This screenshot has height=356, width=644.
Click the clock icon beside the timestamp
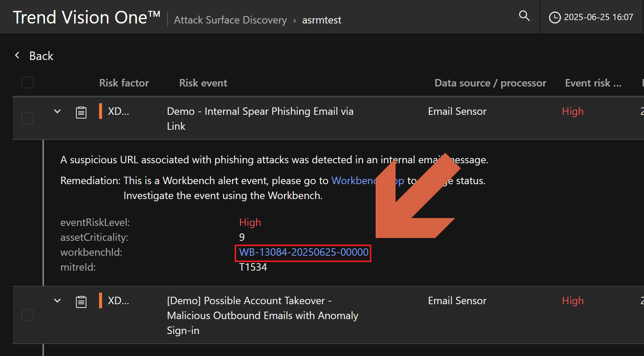click(555, 18)
